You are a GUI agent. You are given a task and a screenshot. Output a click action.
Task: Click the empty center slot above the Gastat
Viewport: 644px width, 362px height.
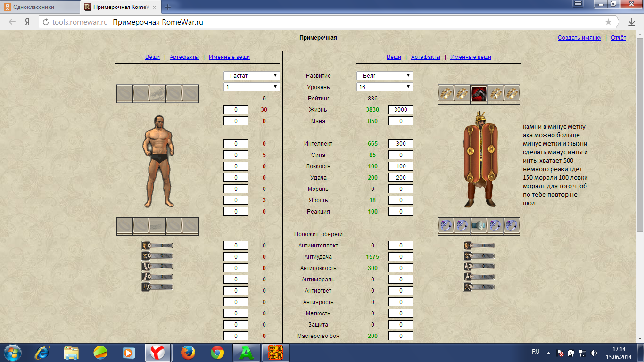point(157,94)
